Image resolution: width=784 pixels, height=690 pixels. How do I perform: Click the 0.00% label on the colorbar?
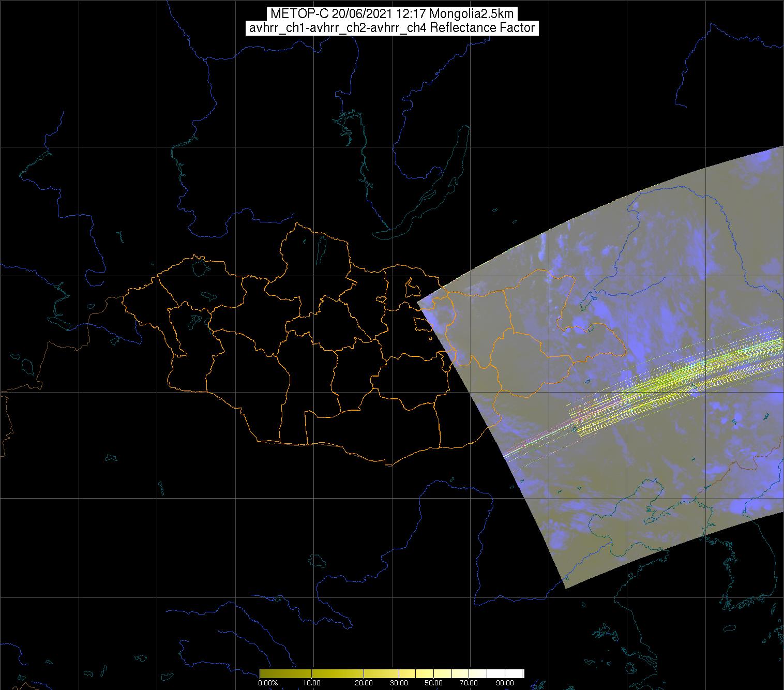pyautogui.click(x=267, y=683)
